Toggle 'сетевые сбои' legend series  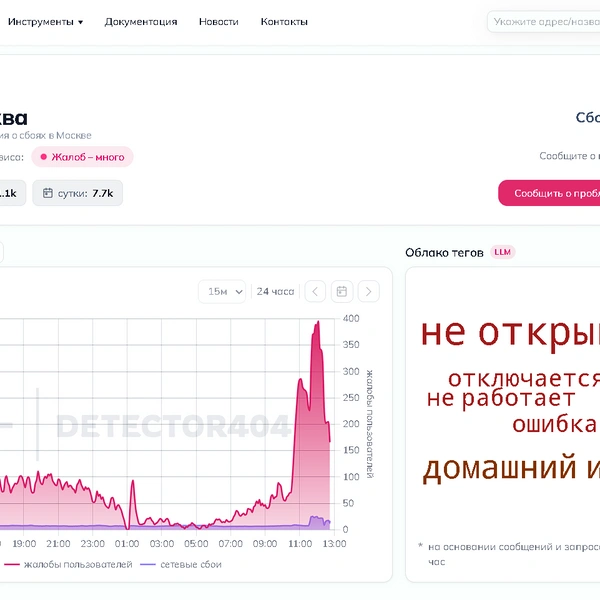[x=181, y=564]
